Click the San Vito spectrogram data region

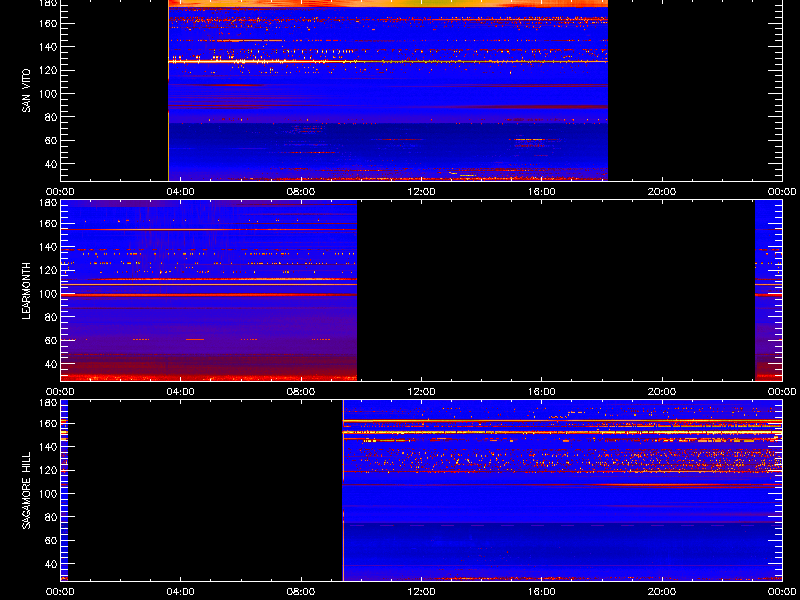[x=388, y=90]
